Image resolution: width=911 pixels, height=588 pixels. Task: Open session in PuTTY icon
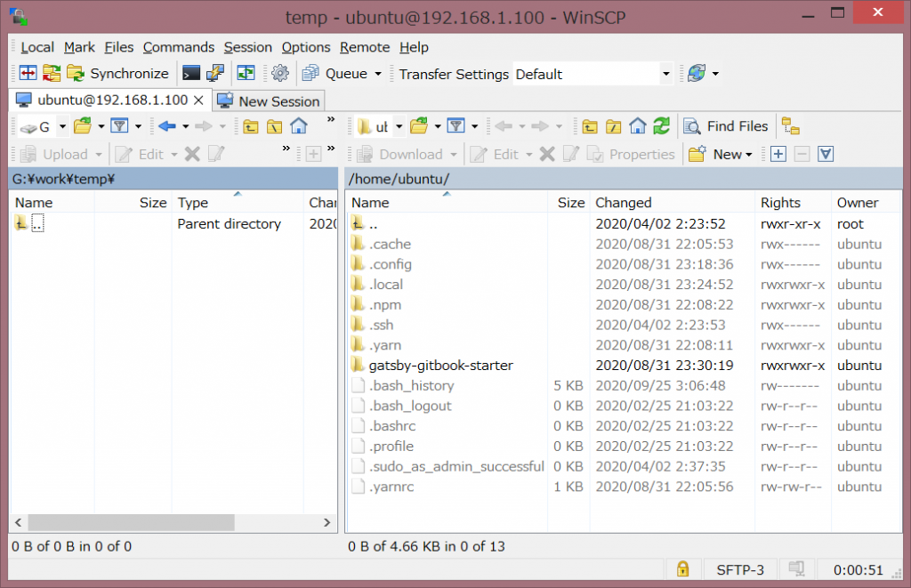pyautogui.click(x=215, y=73)
